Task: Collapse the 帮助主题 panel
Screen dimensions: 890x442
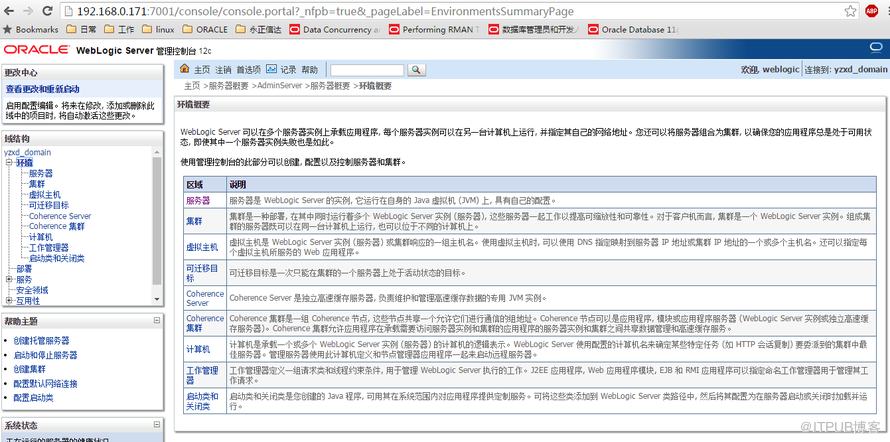Action: point(157,321)
